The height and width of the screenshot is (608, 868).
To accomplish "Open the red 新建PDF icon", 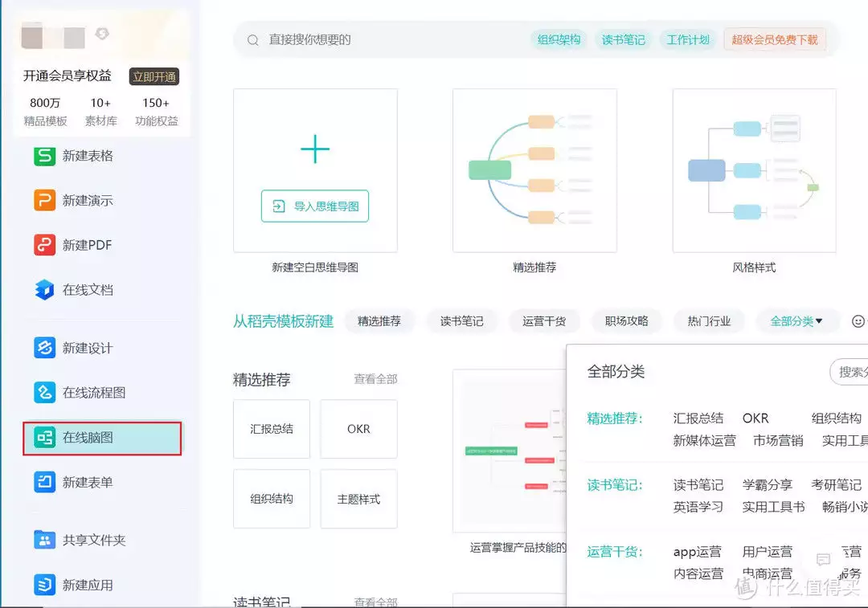I will tap(44, 245).
